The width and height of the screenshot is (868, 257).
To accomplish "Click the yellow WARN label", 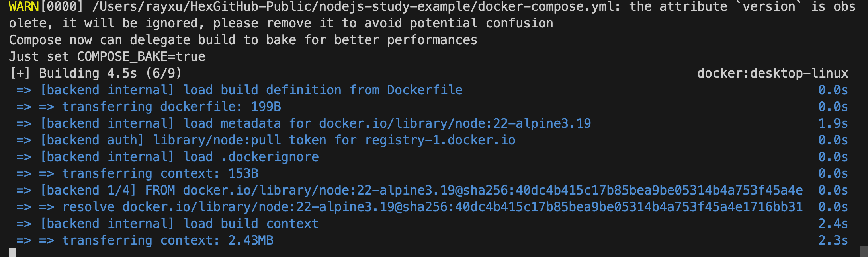I will point(24,7).
